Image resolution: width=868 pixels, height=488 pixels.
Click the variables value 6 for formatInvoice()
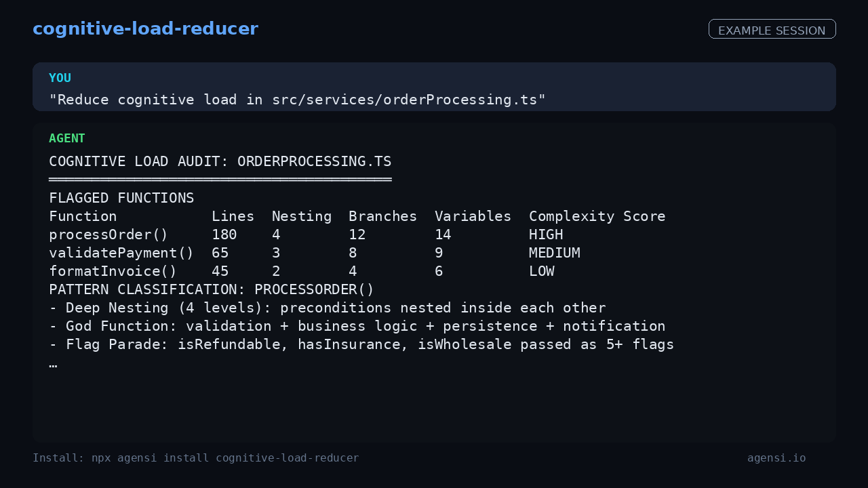[x=439, y=271]
